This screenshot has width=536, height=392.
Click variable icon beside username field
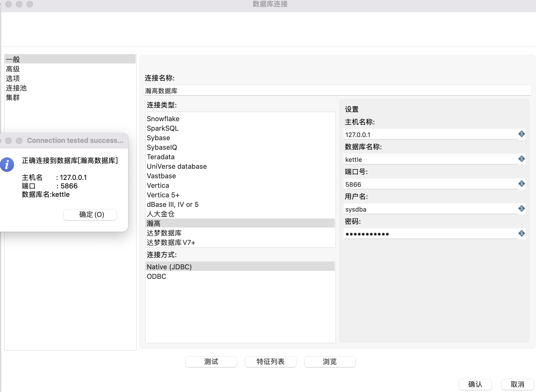[521, 208]
